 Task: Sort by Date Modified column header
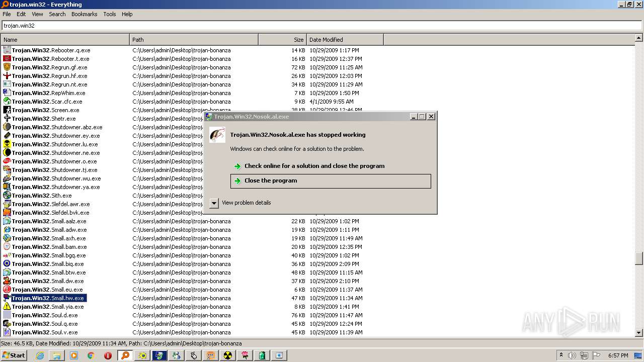(345, 40)
